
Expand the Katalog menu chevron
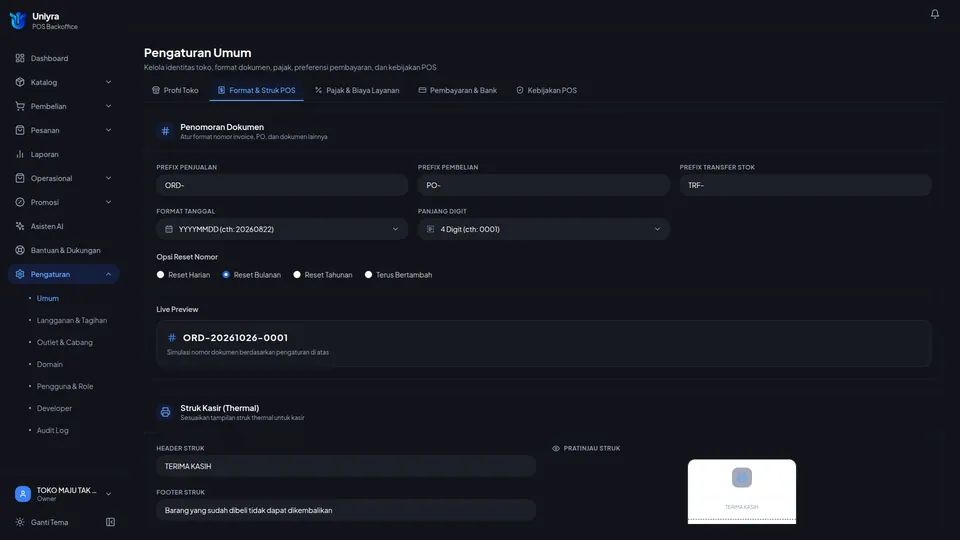(x=108, y=82)
